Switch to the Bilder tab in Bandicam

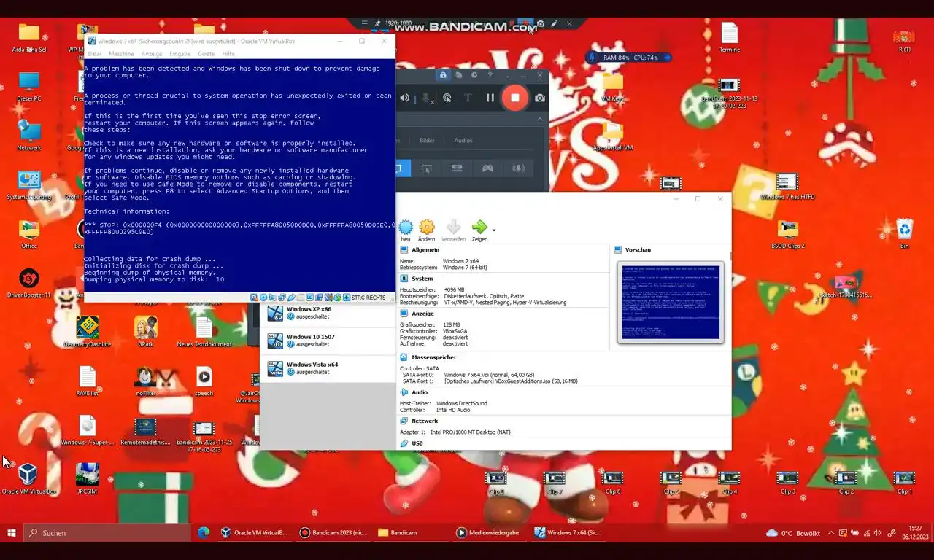click(427, 140)
